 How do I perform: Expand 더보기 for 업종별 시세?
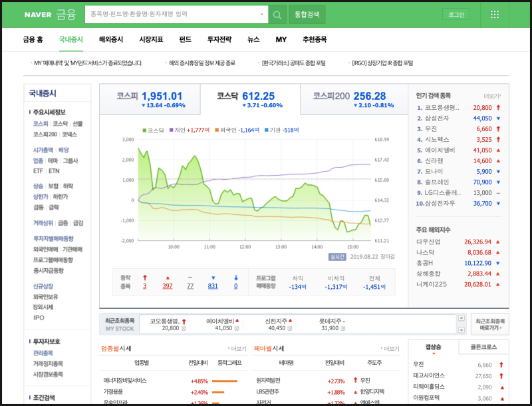coord(237,349)
